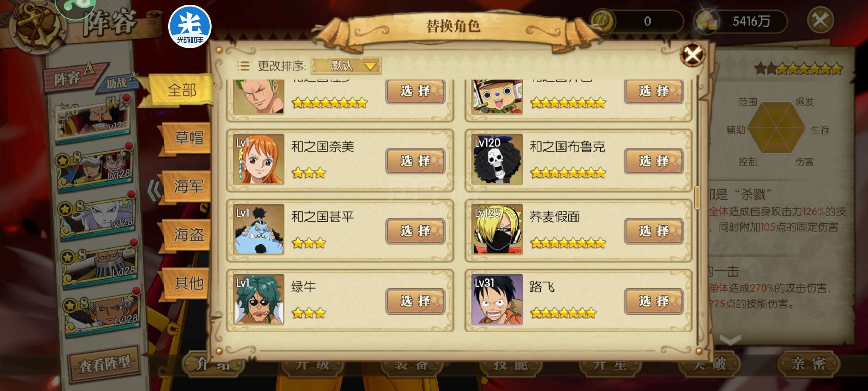The width and height of the screenshot is (868, 391).
Task: Open the 默认 sort order dropdown
Action: pos(346,66)
